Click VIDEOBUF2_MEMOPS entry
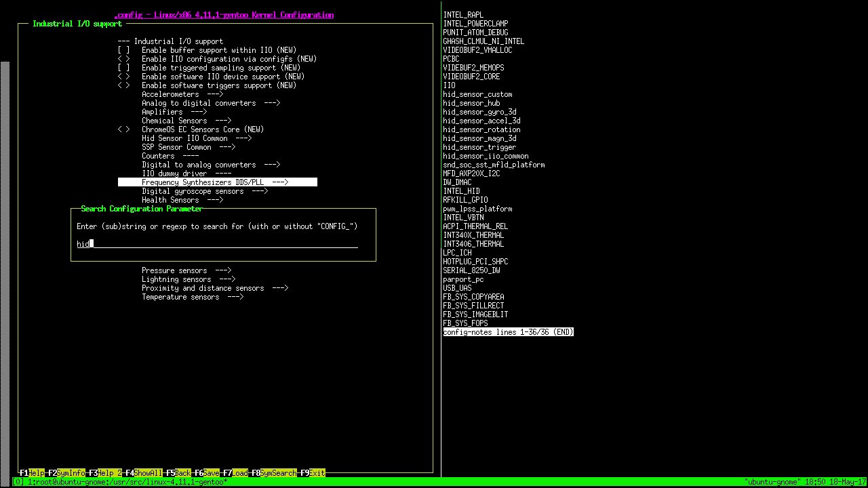This screenshot has height=488, width=868. [473, 68]
